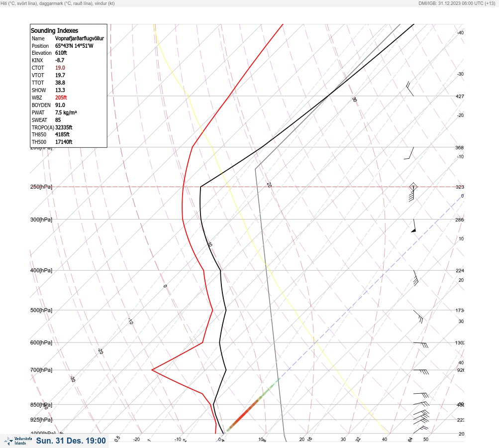Screen dimensions: 499x448
Task: Click the position value 65°43'N 14°51'W
Action: 74,46
